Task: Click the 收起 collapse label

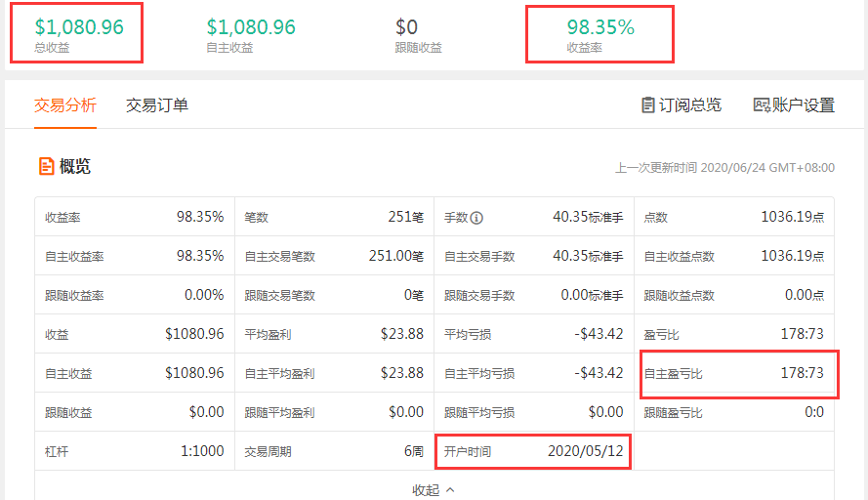Action: 426,489
